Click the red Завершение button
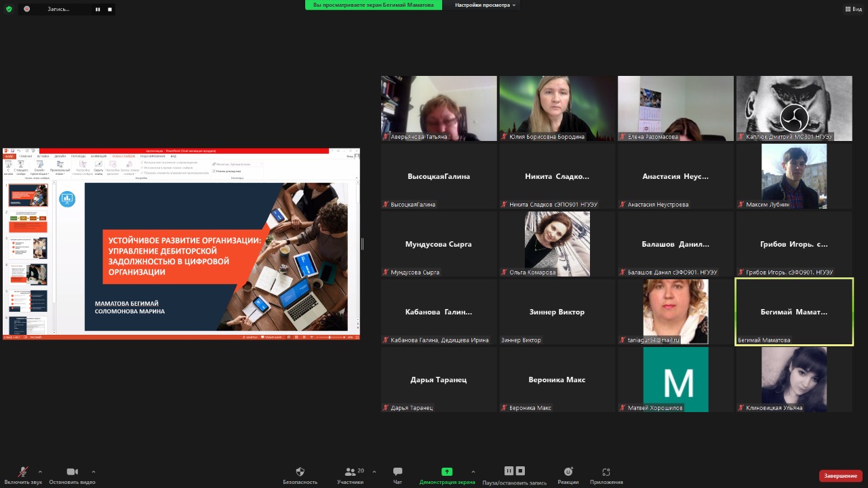Viewport: 868px width, 488px height. [840, 476]
